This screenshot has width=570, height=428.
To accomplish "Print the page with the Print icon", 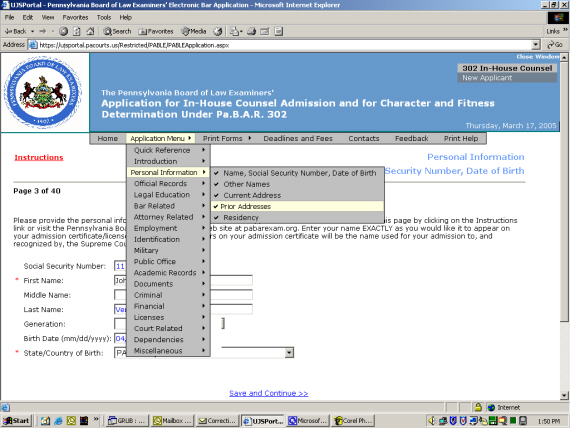I will click(252, 31).
